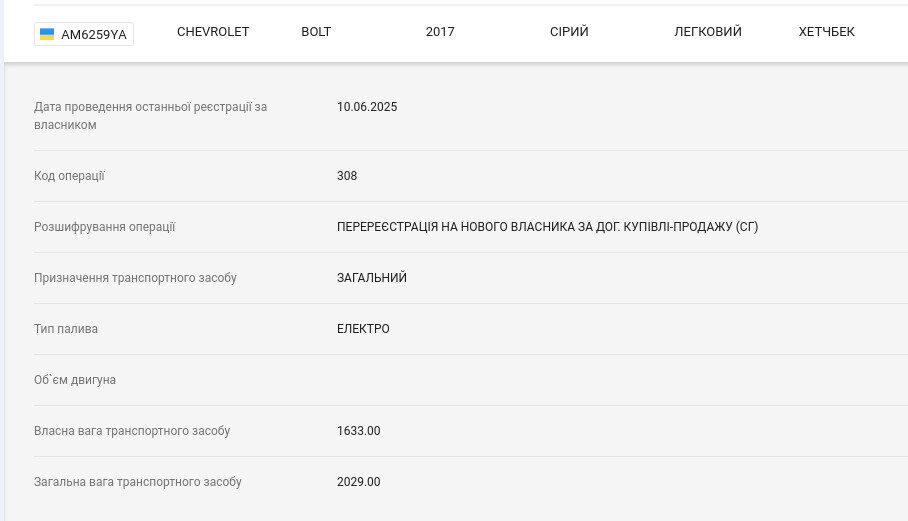
Task: Click the Ukrainian flag icon on plate
Action: pyautogui.click(x=47, y=34)
